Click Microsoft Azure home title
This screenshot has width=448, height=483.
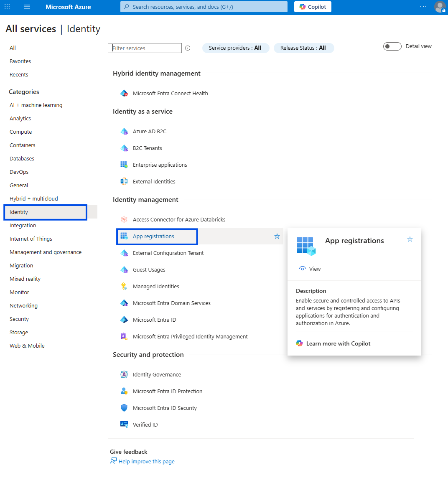pos(68,7)
